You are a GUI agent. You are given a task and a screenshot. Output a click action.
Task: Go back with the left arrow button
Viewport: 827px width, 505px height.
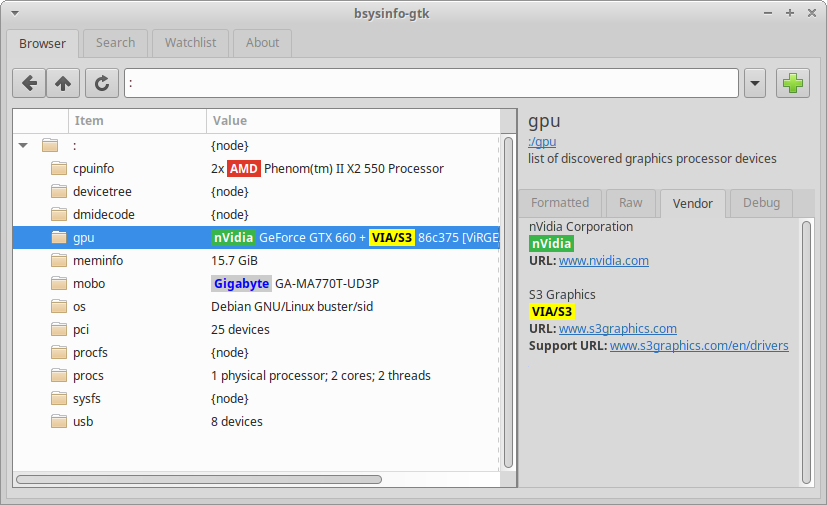click(x=29, y=83)
